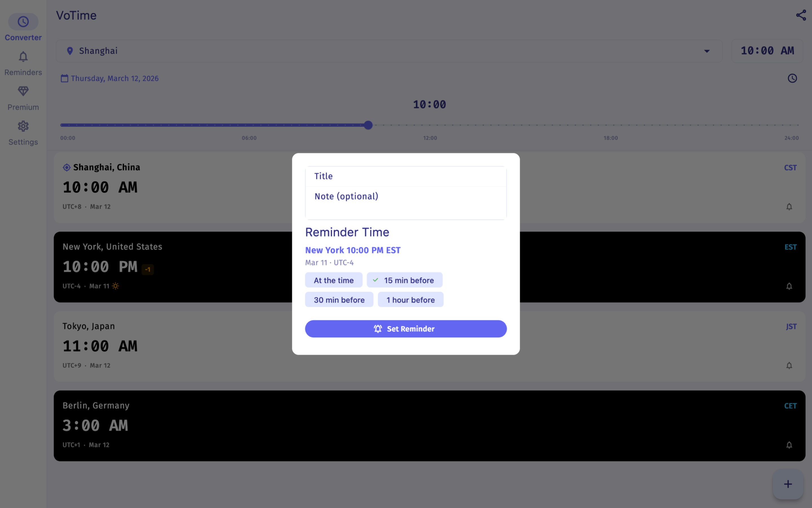Click the CET timezone label
The height and width of the screenshot is (508, 812).
coord(790,406)
